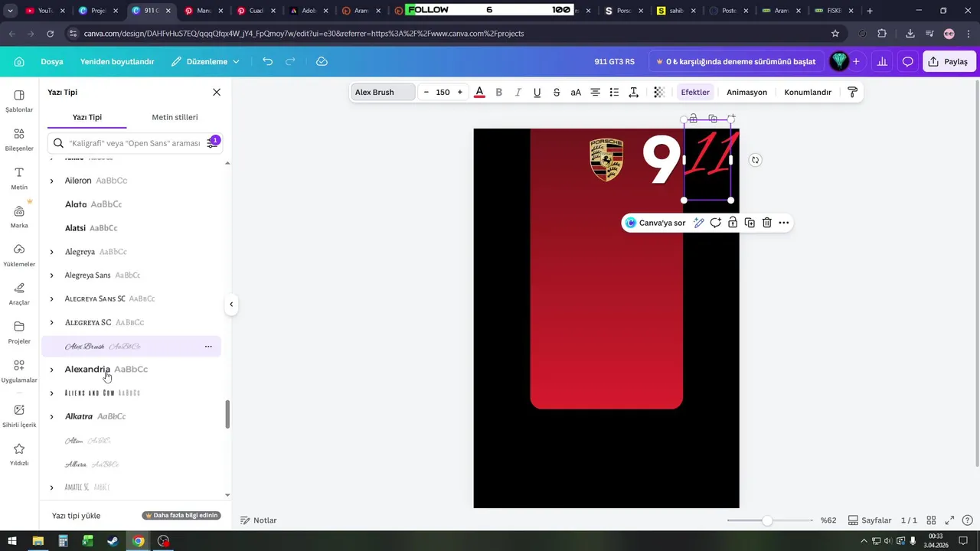The width and height of the screenshot is (980, 551).
Task: Decrease font size with the minus button
Action: click(x=426, y=92)
